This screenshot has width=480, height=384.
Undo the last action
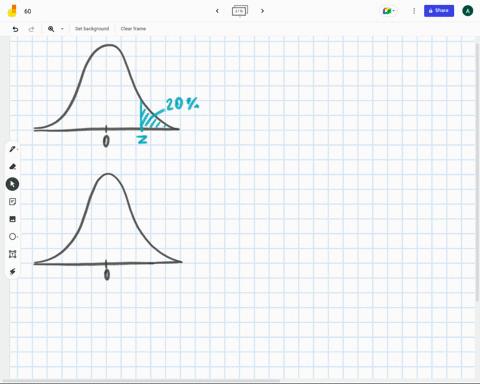point(15,29)
